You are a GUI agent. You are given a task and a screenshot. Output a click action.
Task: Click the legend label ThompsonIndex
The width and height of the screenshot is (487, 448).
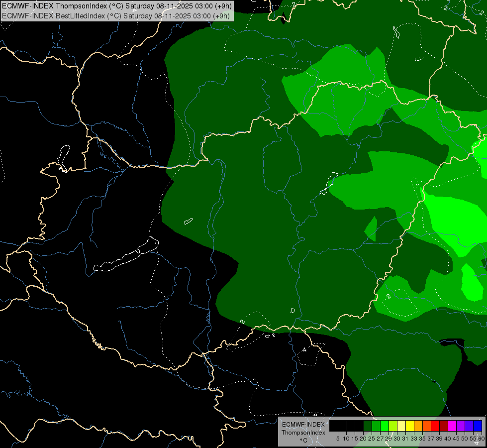point(303,433)
